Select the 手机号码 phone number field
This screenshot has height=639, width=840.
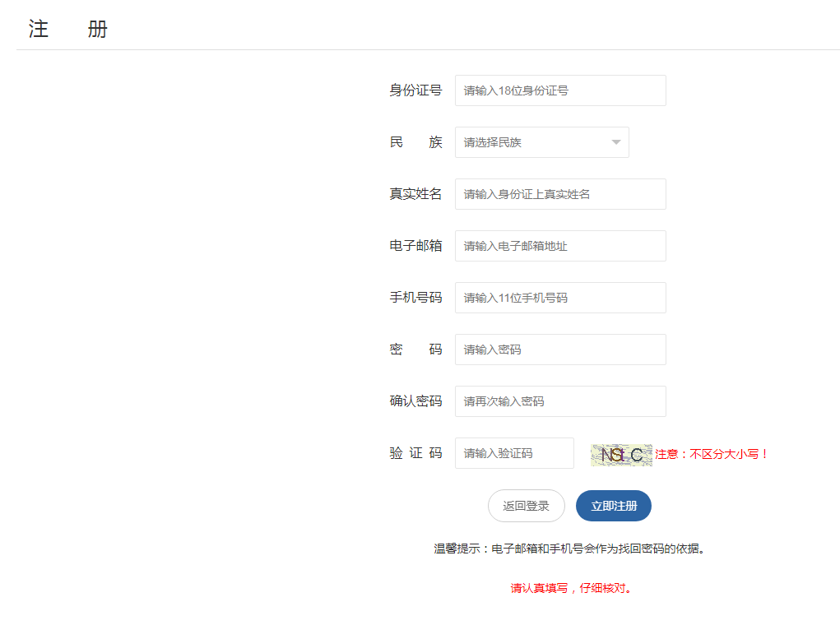(560, 298)
